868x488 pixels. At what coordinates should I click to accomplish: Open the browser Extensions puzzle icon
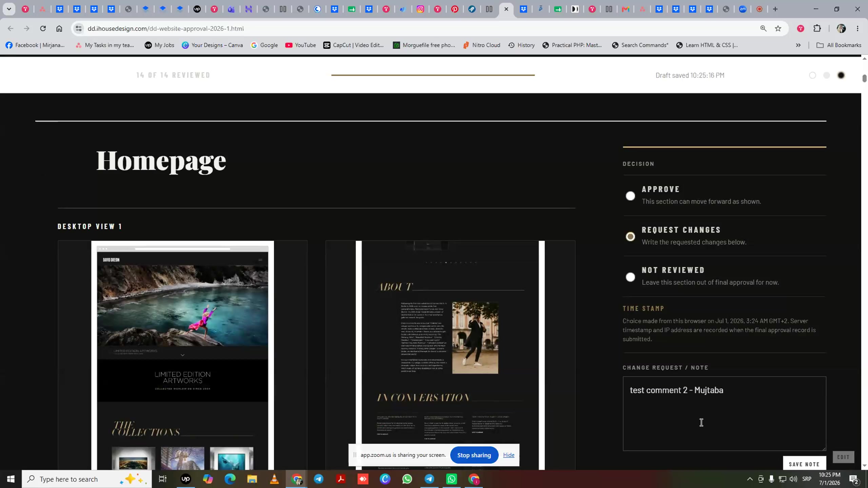817,28
